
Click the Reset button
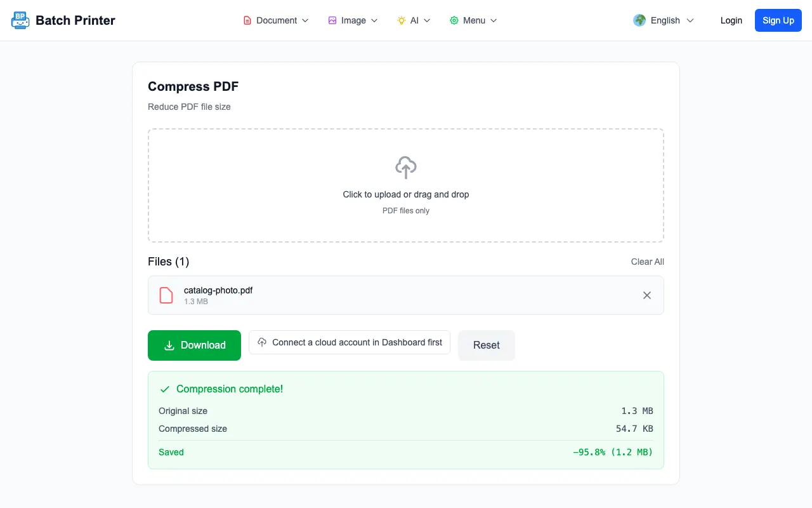tap(487, 345)
